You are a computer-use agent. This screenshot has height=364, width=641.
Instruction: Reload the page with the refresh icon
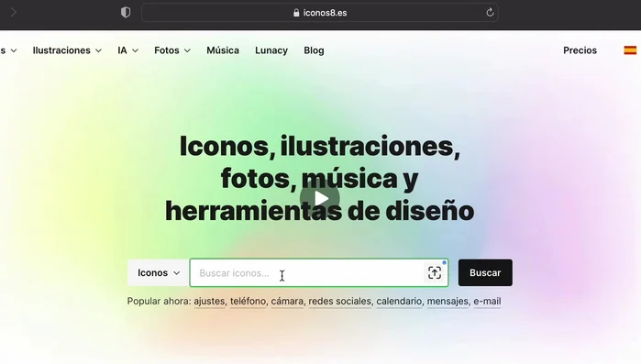(490, 13)
